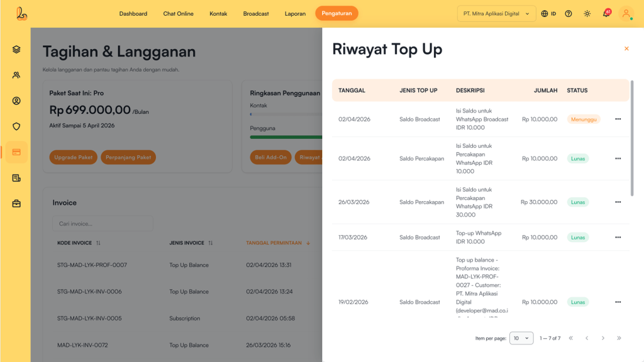Open the shield icon in the sidebar
Viewport: 644px width, 362px height.
tap(16, 126)
